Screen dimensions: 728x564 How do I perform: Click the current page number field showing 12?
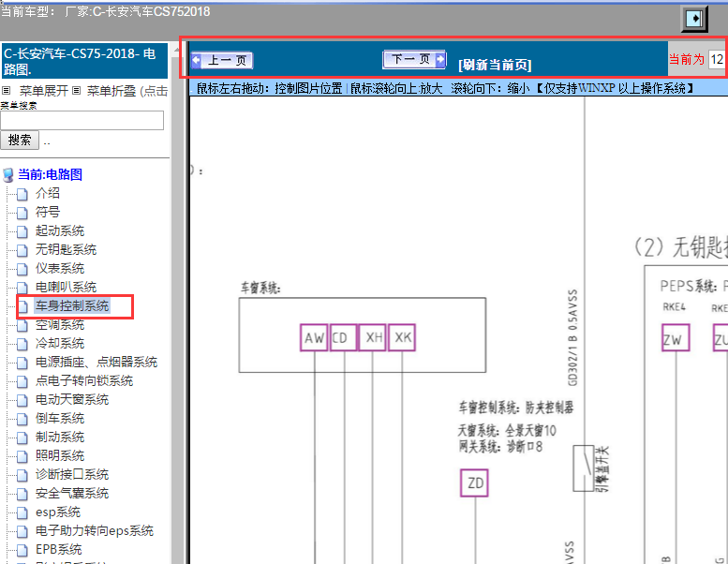tap(718, 59)
